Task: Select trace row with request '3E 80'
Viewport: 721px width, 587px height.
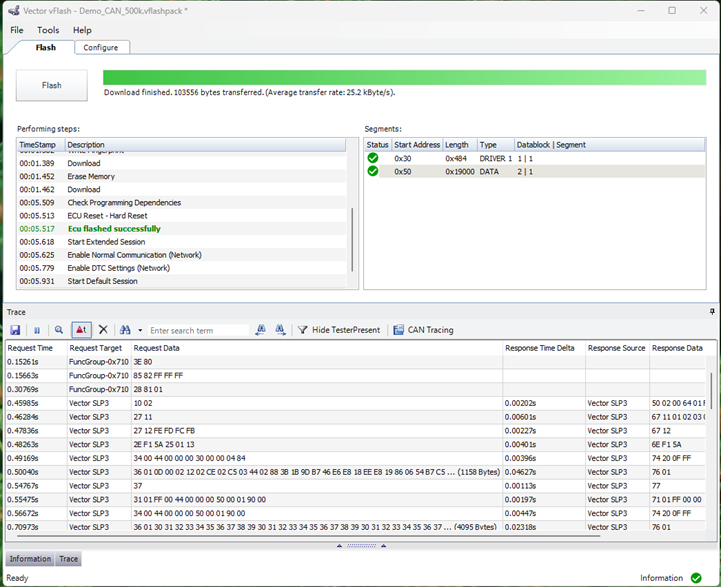Action: point(355,362)
